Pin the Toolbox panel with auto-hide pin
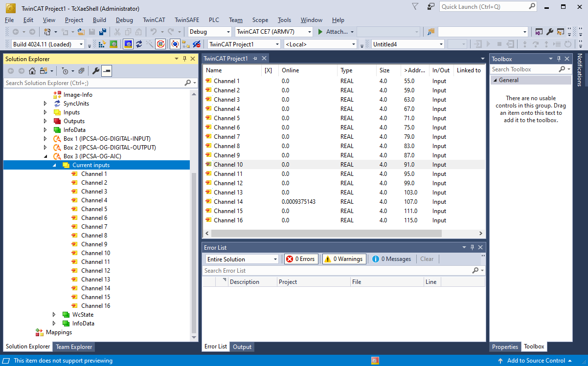The image size is (588, 366). [x=558, y=59]
